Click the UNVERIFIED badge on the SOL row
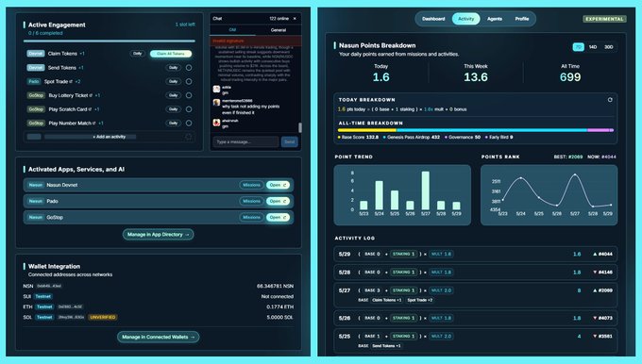The width and height of the screenshot is (642, 364). [103, 318]
